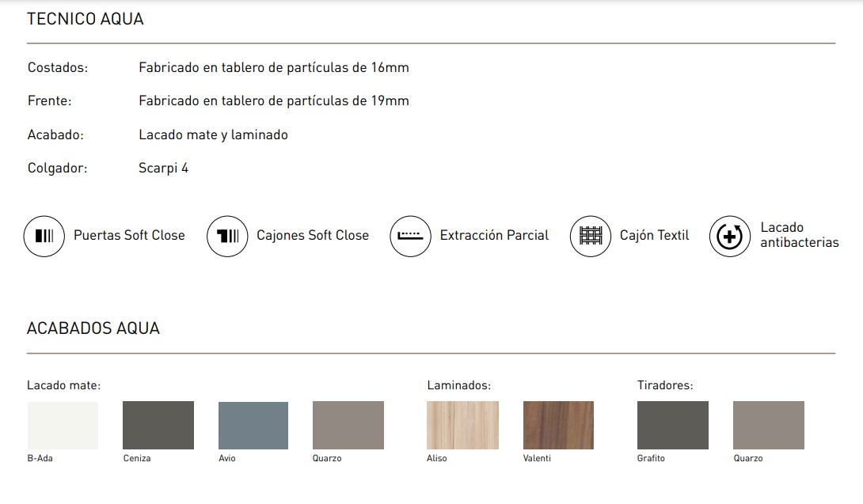This screenshot has height=504, width=863.
Task: Click the 'Scarpi 4' value
Action: pos(163,169)
